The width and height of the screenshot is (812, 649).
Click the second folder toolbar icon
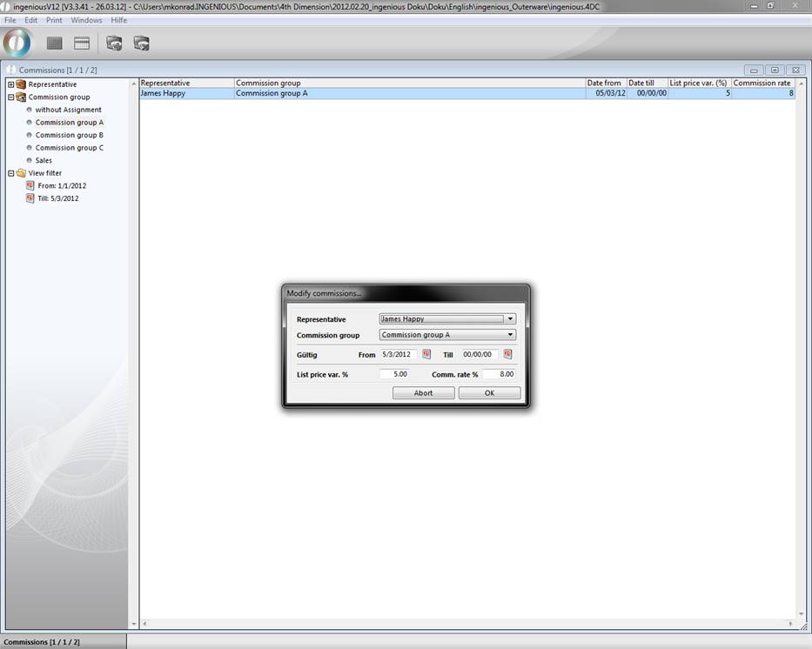141,43
